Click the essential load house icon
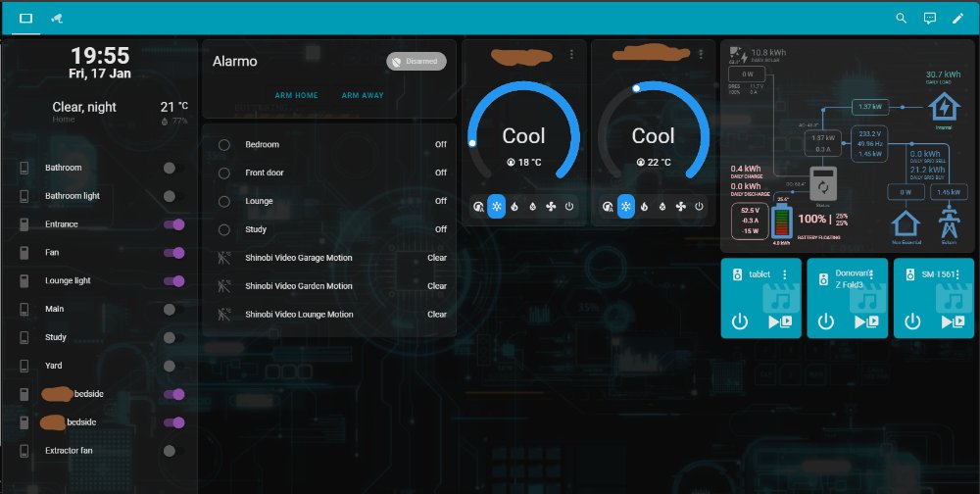The width and height of the screenshot is (980, 494). [x=944, y=107]
